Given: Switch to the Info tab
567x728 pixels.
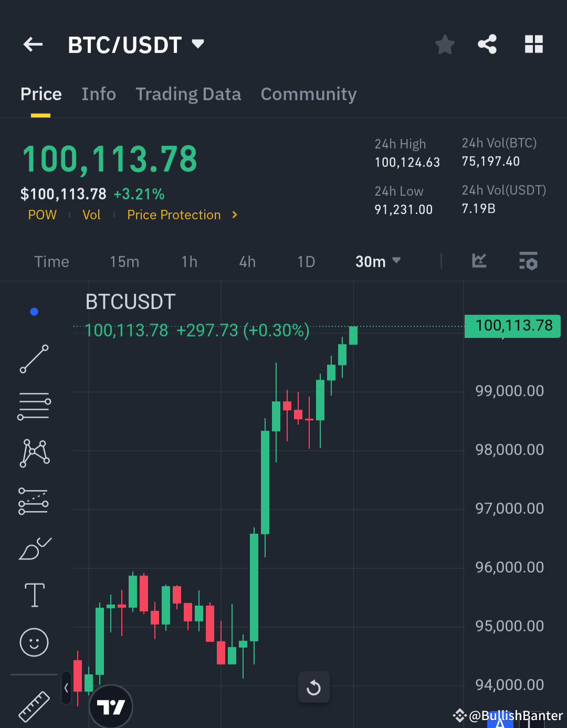Looking at the screenshot, I should coord(99,94).
